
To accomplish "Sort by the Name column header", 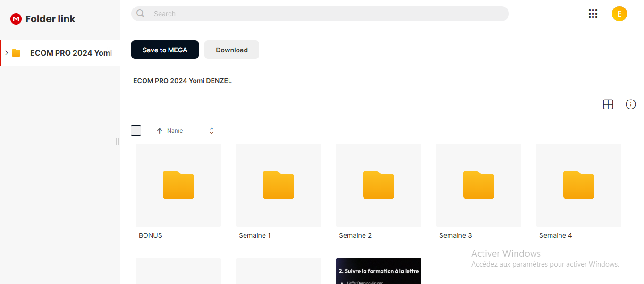I will point(175,131).
